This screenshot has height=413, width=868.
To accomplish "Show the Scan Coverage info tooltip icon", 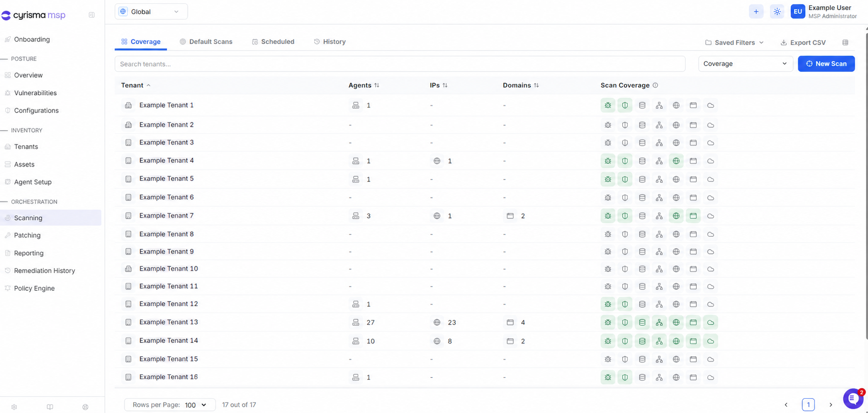I will point(655,85).
